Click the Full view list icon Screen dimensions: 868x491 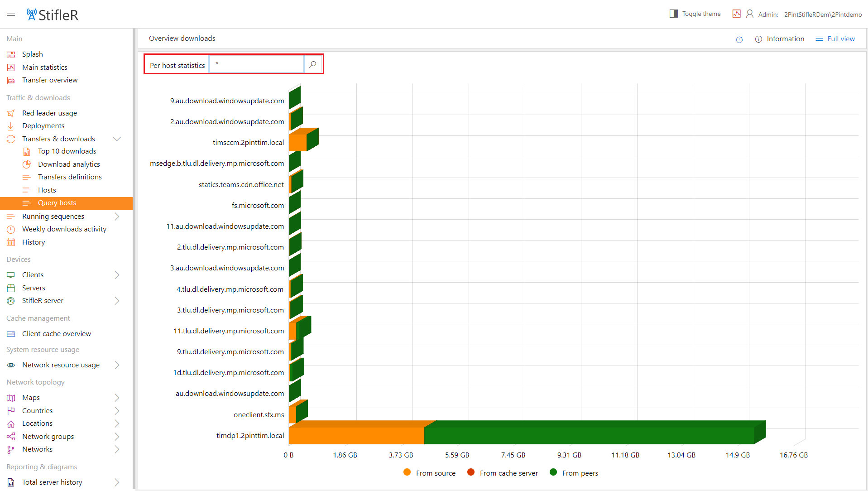[x=819, y=39]
